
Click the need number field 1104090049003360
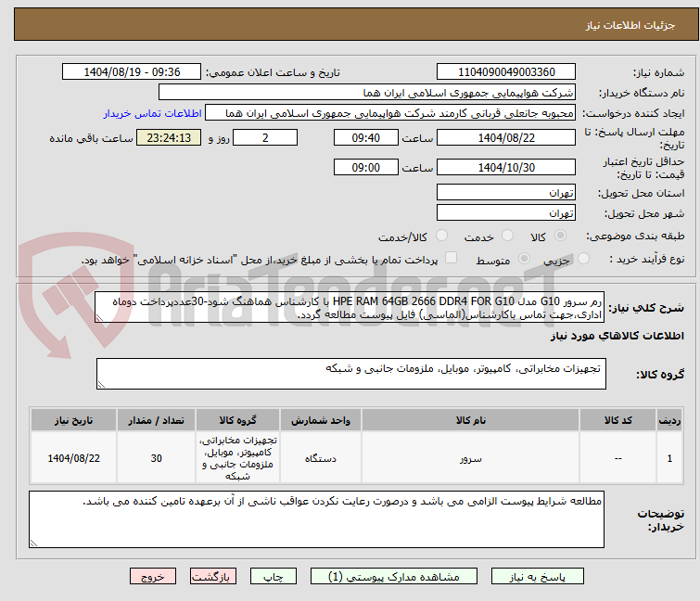(x=505, y=72)
